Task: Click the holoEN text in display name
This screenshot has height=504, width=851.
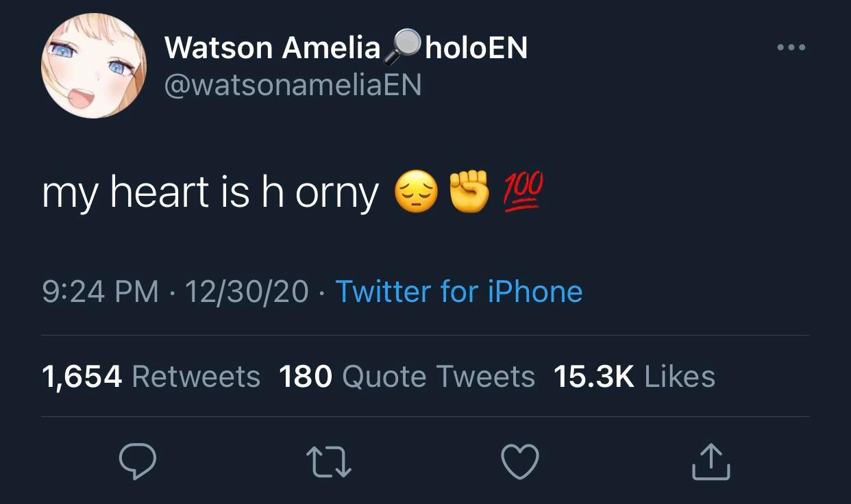Action: [476, 48]
